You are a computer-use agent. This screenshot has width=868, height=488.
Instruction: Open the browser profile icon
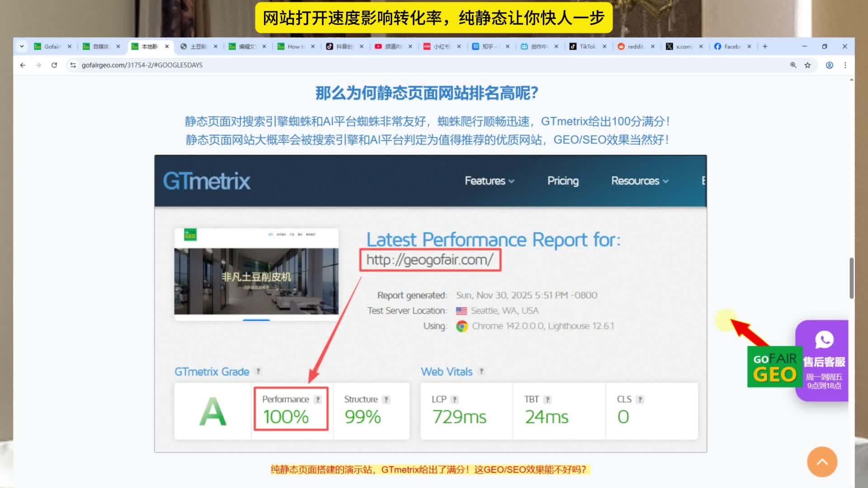[x=830, y=65]
